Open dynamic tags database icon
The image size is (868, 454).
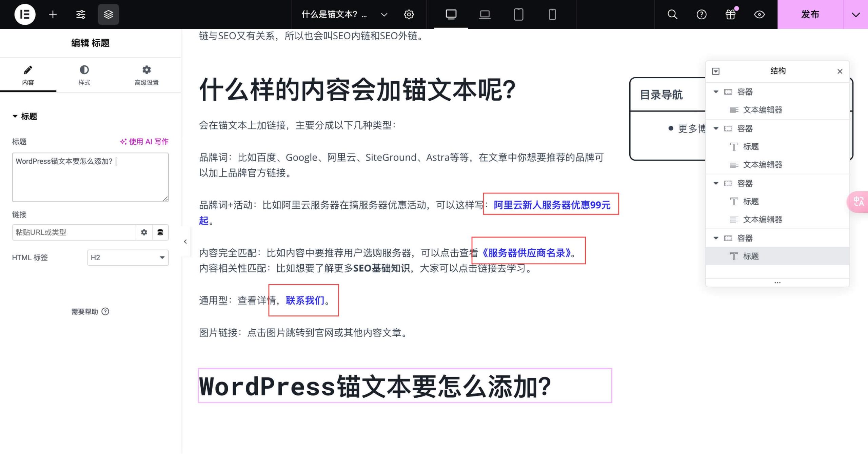160,232
